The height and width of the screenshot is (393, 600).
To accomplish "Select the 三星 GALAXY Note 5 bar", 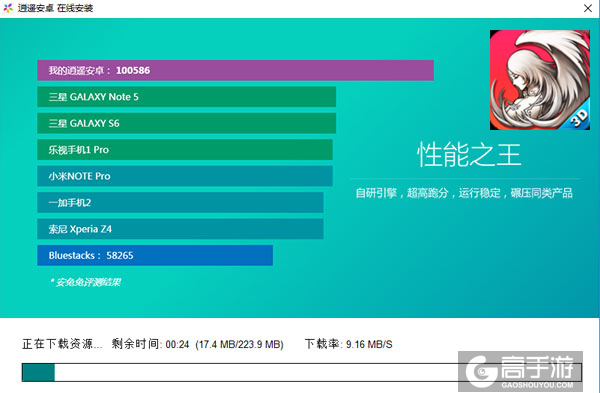I will click(186, 97).
